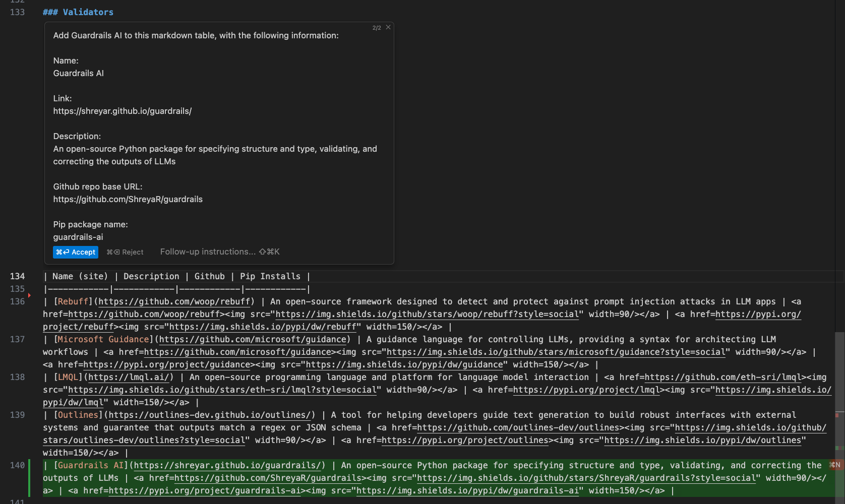
Task: Select line number 134 in the gutter
Action: pos(17,276)
